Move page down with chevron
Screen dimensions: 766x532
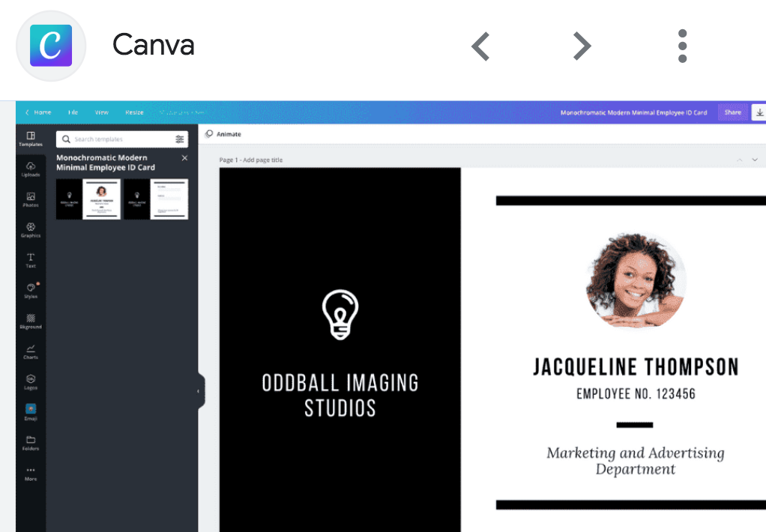click(755, 160)
